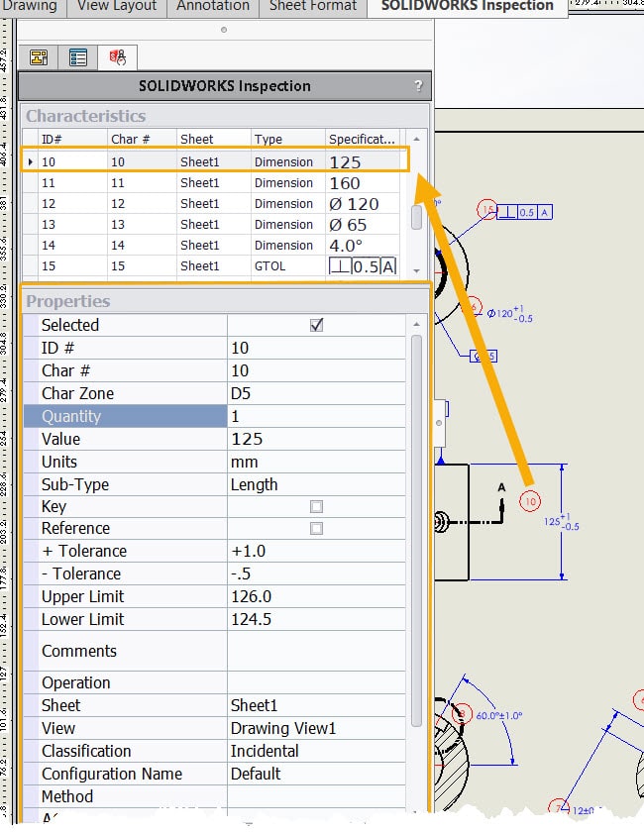Open help for SOLIDWORKS Inspection panel
The image size is (644, 833).
(x=419, y=85)
